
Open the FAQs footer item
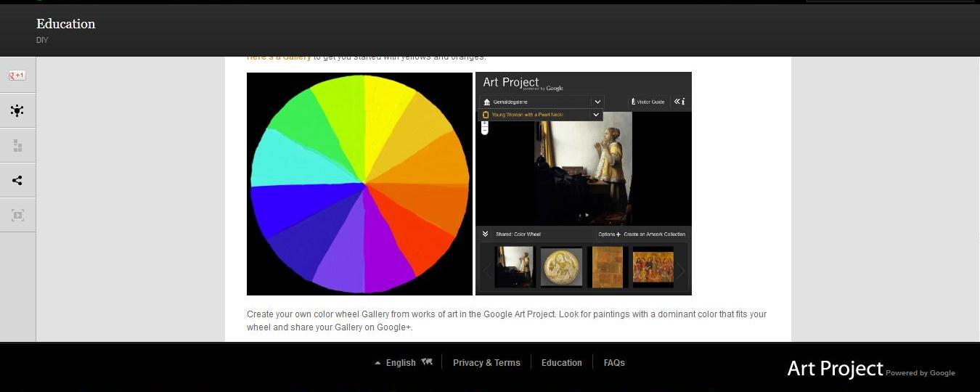614,363
